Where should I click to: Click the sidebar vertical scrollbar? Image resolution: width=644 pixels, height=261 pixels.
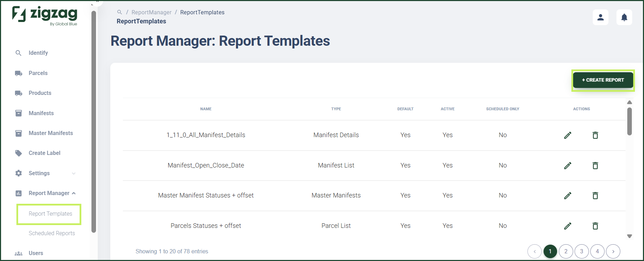[x=94, y=121]
